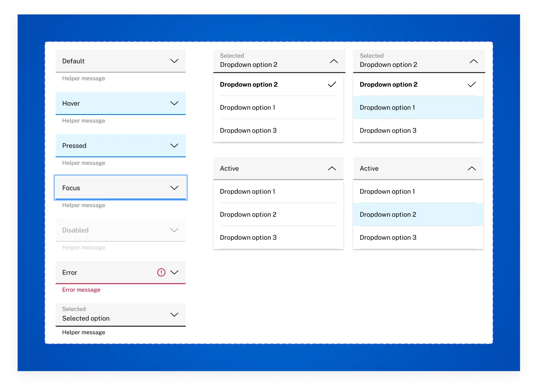Open the Focus dropdown
Image resolution: width=538 pixels, height=392 pixels.
pos(120,187)
